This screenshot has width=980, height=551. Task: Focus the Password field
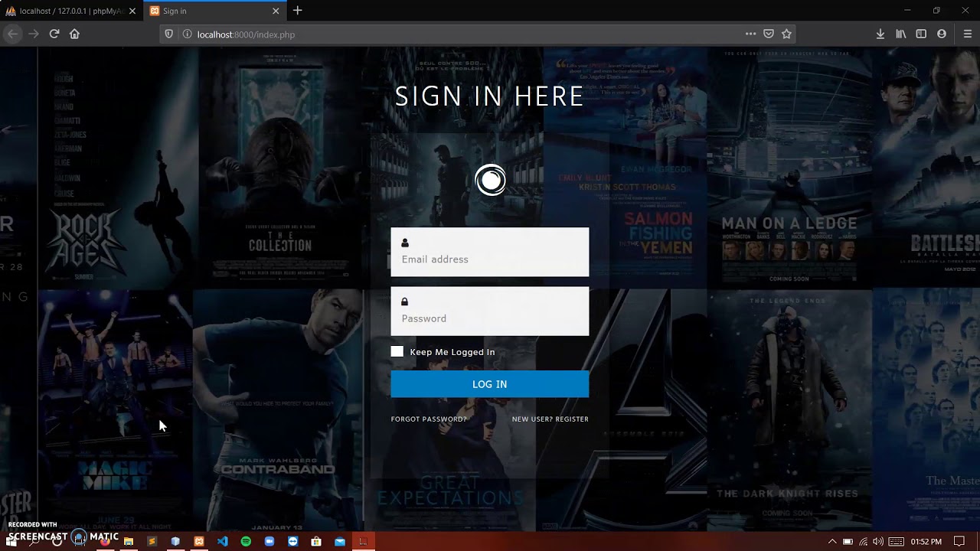(490, 311)
